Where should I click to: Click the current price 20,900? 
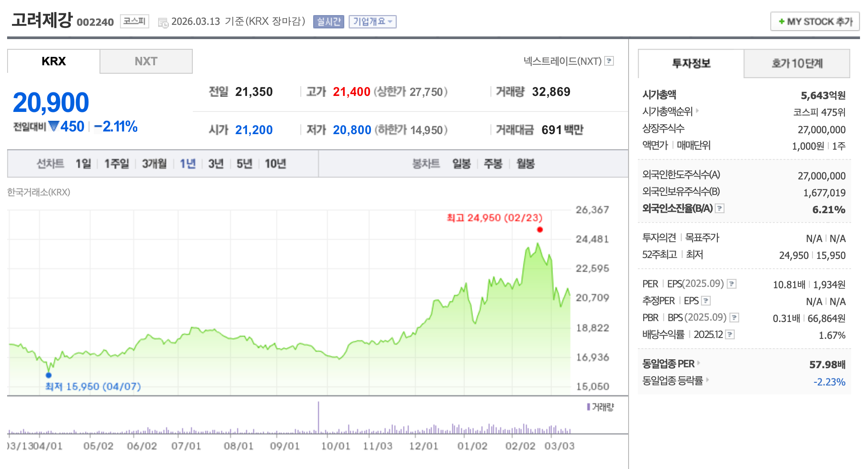click(51, 103)
